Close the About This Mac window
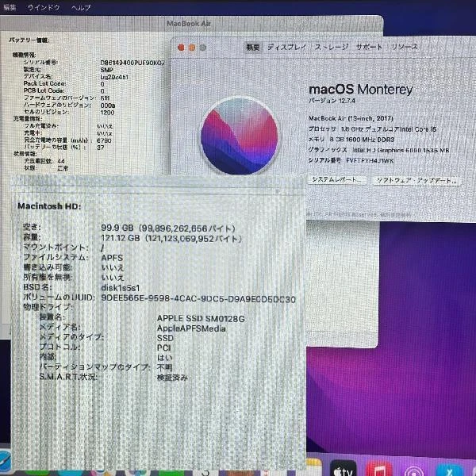 181,48
